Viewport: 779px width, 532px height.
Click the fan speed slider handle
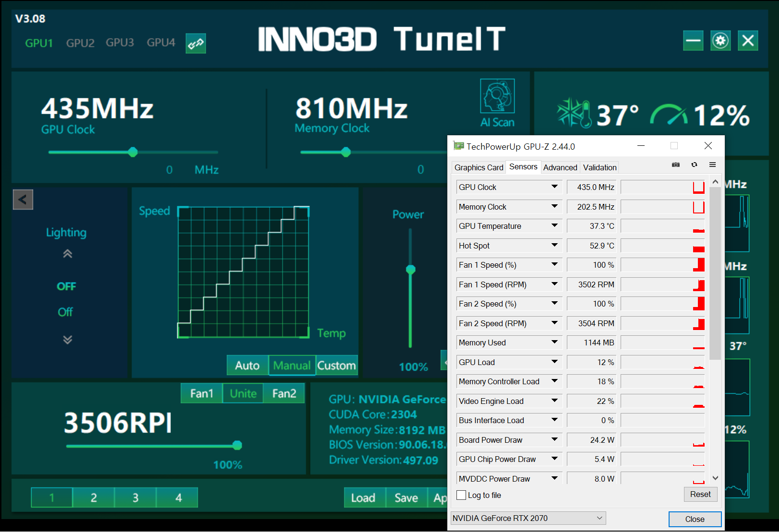tap(237, 445)
